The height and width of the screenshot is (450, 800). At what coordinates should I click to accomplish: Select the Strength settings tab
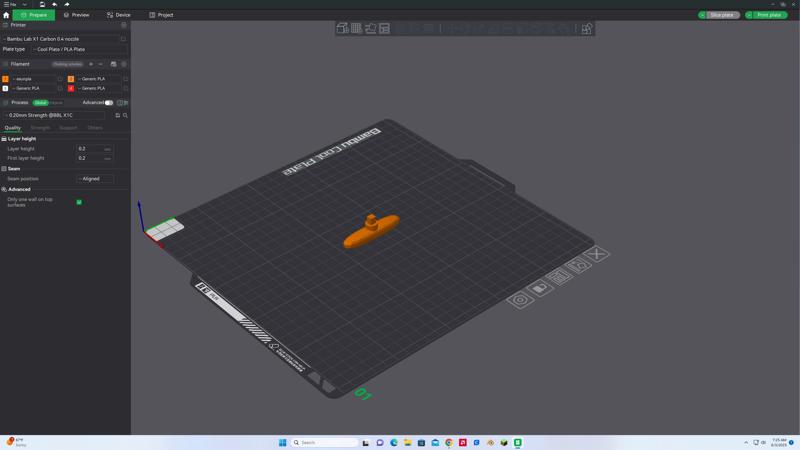click(40, 128)
